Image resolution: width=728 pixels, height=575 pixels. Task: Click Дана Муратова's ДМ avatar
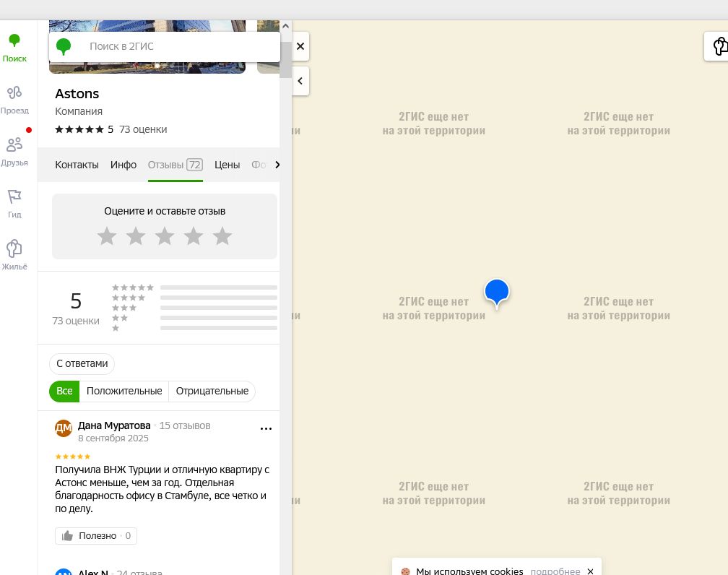pos(64,428)
